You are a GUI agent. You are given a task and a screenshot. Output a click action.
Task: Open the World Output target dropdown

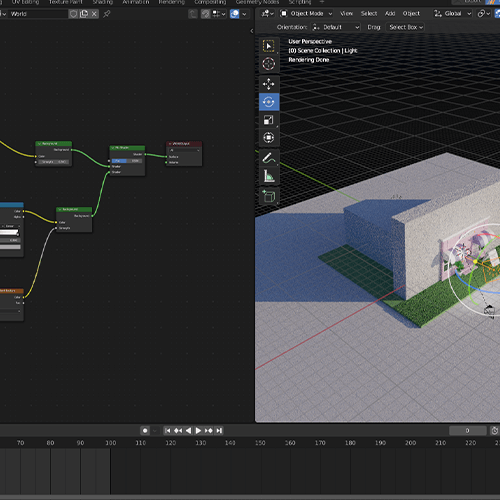[185, 150]
